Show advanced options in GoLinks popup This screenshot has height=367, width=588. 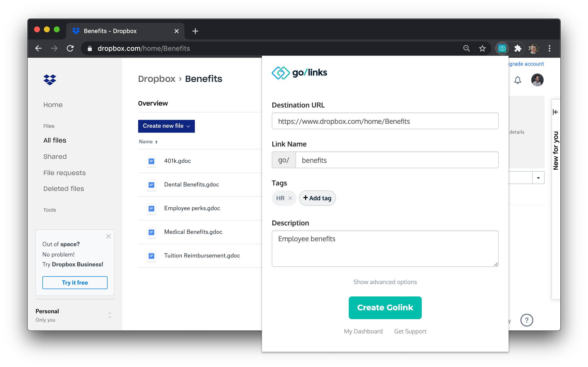click(x=385, y=282)
